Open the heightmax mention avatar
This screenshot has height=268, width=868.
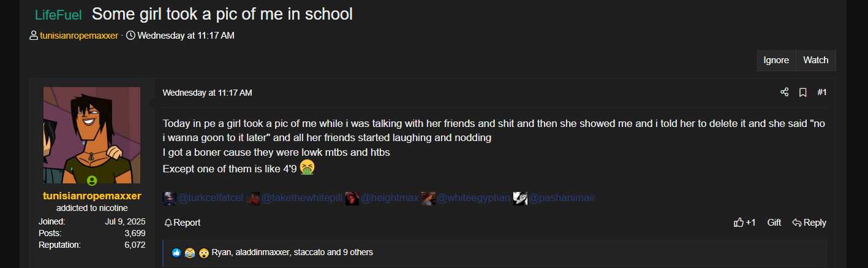pyautogui.click(x=352, y=198)
